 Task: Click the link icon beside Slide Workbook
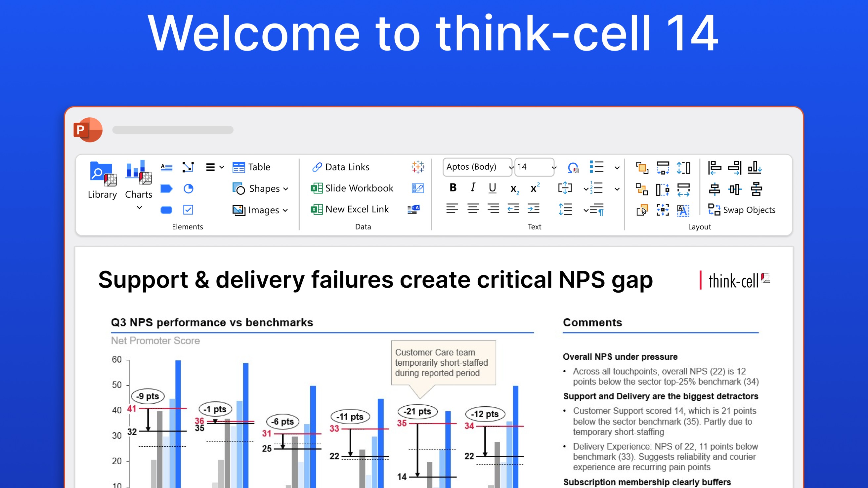coord(418,188)
